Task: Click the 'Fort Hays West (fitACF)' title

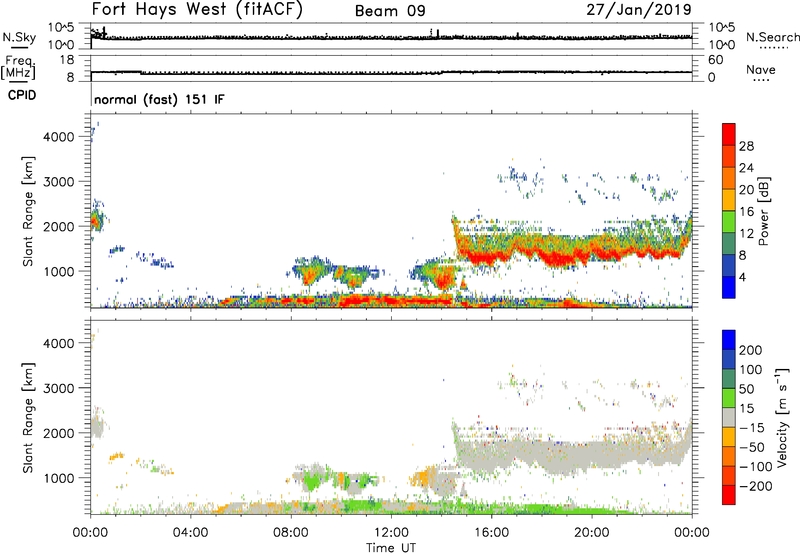Action: [197, 10]
